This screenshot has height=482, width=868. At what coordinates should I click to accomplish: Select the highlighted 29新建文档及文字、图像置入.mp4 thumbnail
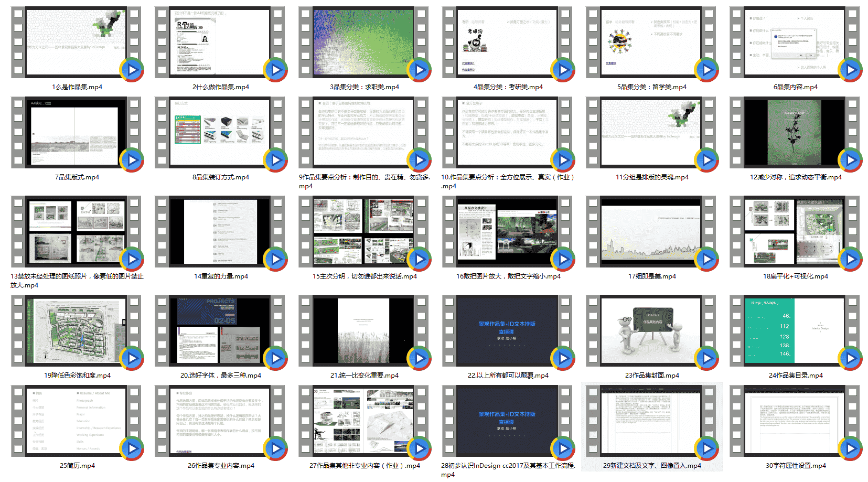coord(651,421)
